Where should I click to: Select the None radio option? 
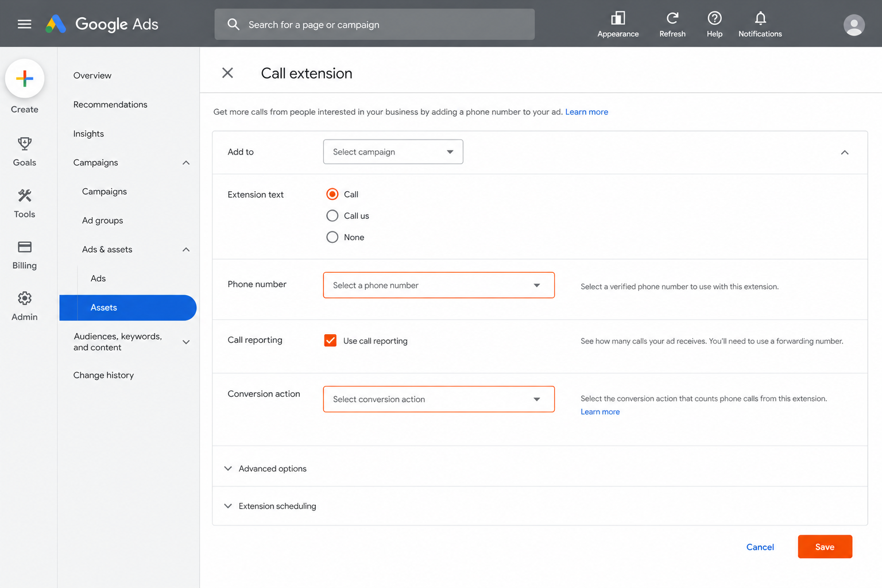(332, 237)
